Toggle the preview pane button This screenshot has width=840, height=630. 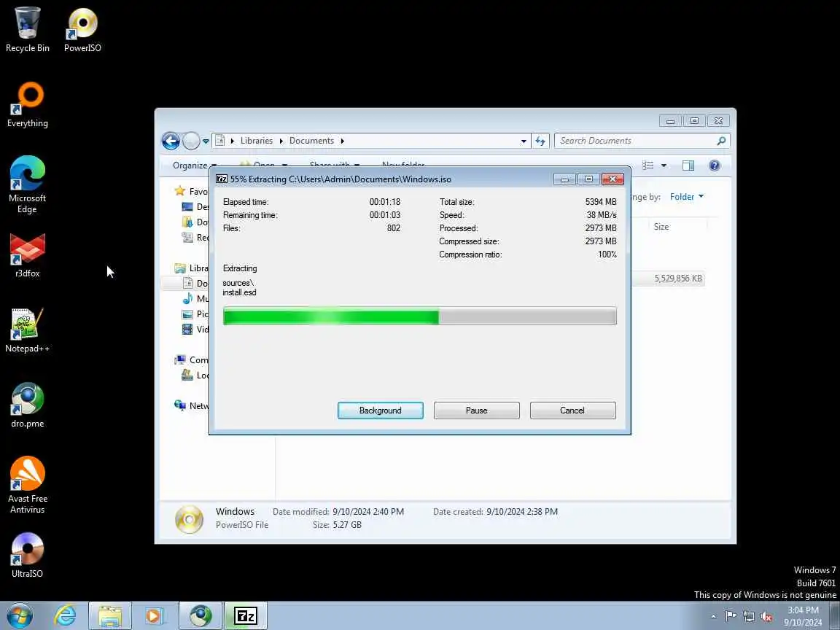tap(688, 166)
